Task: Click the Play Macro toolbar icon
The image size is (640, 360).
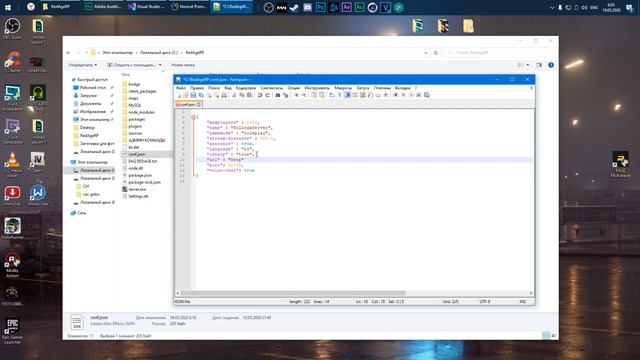Action: pos(411,95)
